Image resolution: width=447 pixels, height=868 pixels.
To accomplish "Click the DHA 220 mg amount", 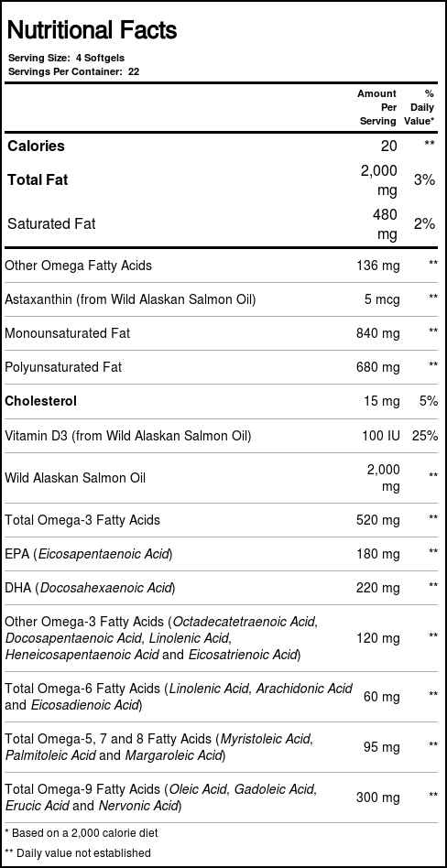I will [378, 588].
